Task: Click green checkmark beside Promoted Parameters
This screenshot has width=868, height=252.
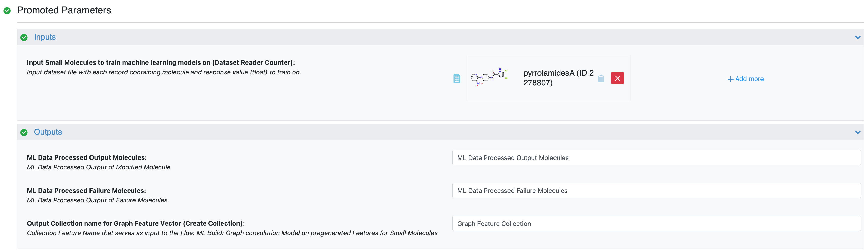Action: pos(7,11)
